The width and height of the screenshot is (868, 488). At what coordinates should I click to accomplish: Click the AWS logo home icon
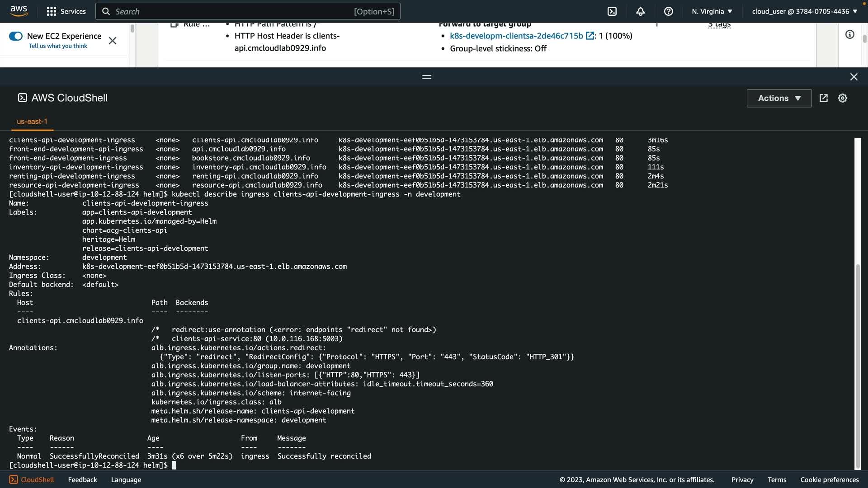[x=19, y=11]
